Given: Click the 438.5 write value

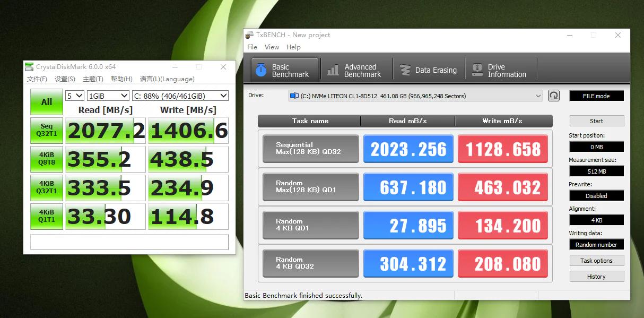Looking at the screenshot, I should click(188, 159).
